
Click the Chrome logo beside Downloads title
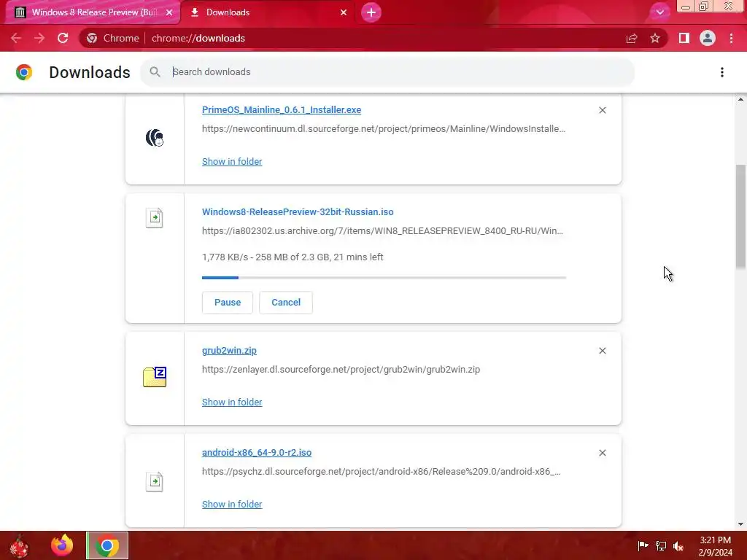[x=24, y=72]
